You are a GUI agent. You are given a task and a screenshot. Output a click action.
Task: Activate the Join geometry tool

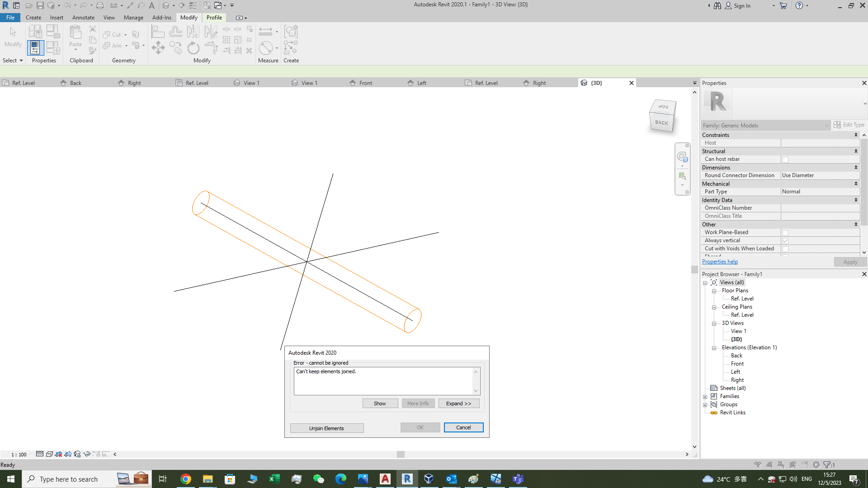coord(112,46)
